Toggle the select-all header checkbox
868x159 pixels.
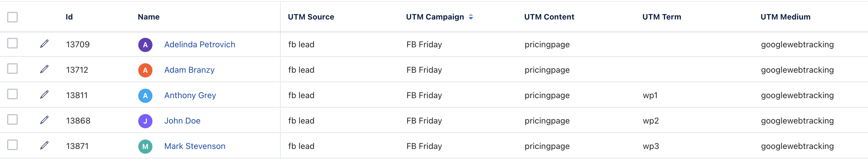[12, 17]
